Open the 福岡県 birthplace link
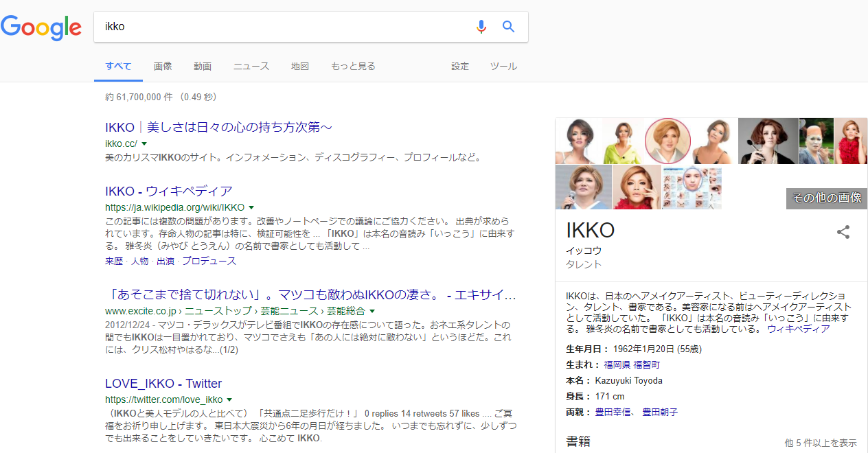The height and width of the screenshot is (453, 868). pyautogui.click(x=617, y=365)
